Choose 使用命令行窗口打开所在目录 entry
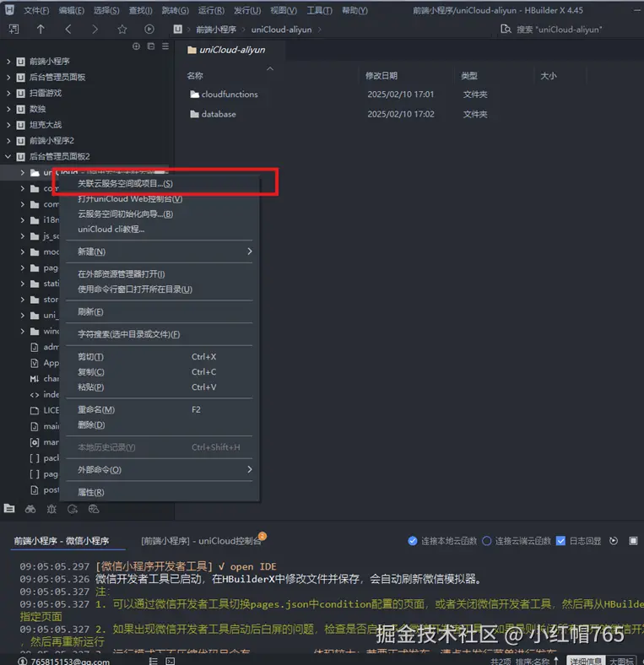644x665 pixels. pos(160,289)
